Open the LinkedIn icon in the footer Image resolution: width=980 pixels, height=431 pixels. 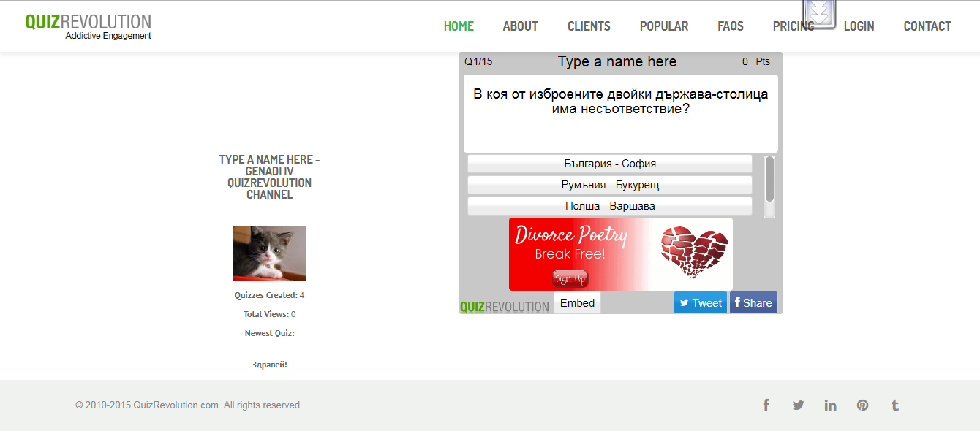click(830, 405)
